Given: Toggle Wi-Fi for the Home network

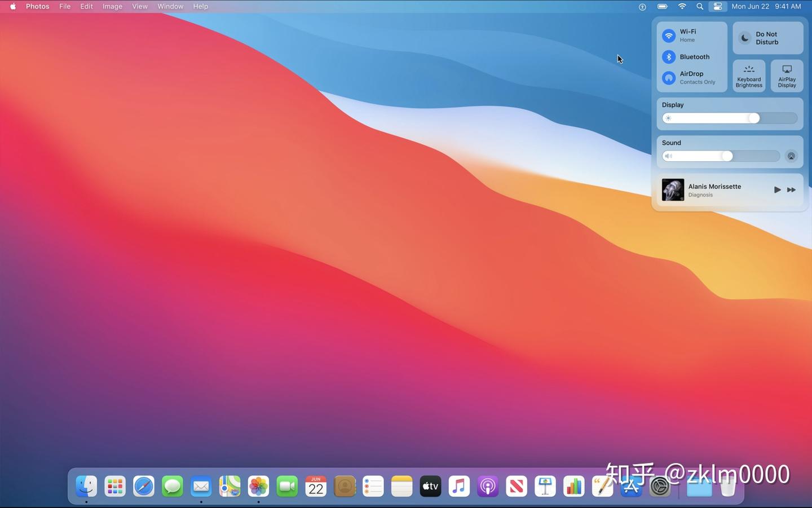Looking at the screenshot, I should pos(669,36).
